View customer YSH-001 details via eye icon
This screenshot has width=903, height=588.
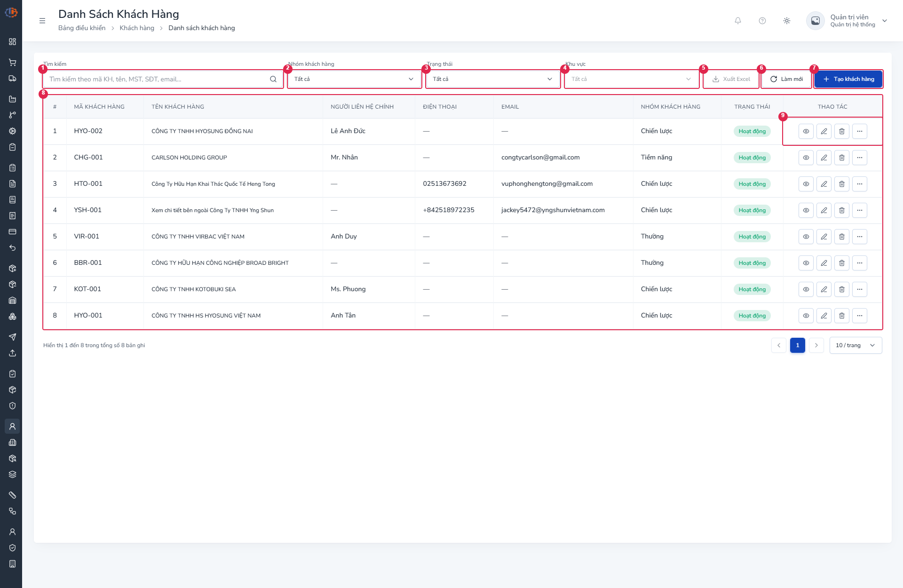806,210
